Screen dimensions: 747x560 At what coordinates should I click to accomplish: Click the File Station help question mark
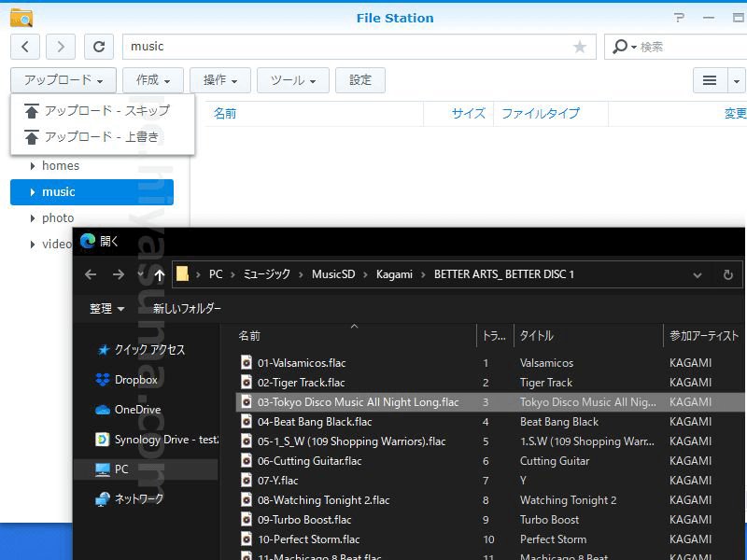pyautogui.click(x=677, y=18)
